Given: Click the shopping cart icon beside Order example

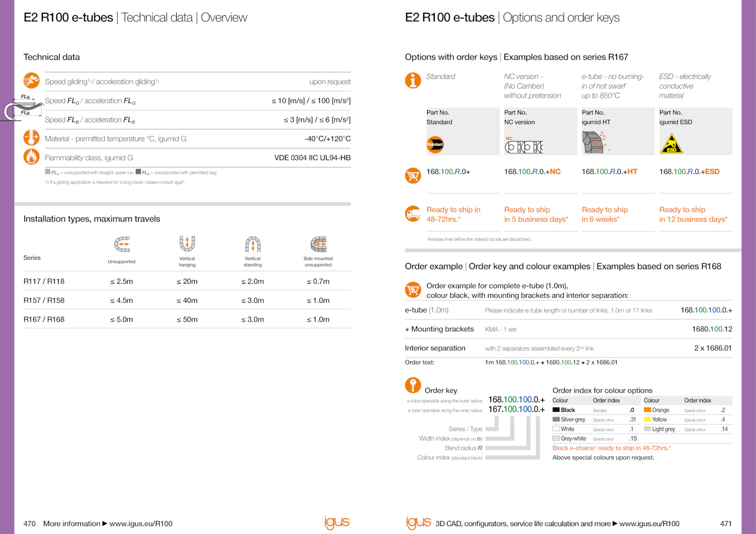Looking at the screenshot, I should pyautogui.click(x=413, y=289).
